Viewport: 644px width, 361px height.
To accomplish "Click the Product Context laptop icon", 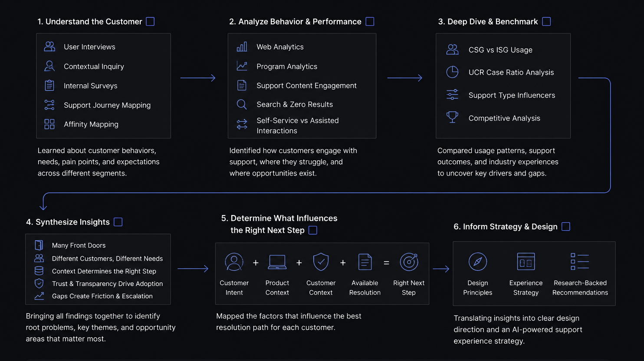I will click(x=277, y=262).
